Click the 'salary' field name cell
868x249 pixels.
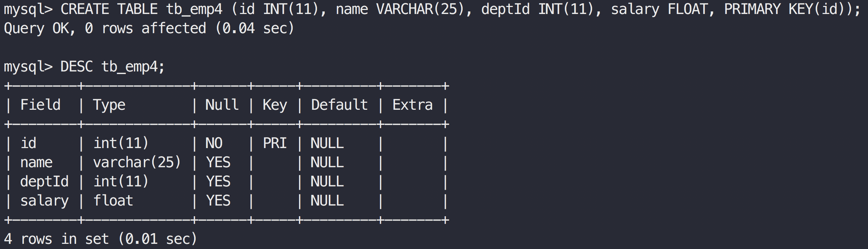[45, 201]
